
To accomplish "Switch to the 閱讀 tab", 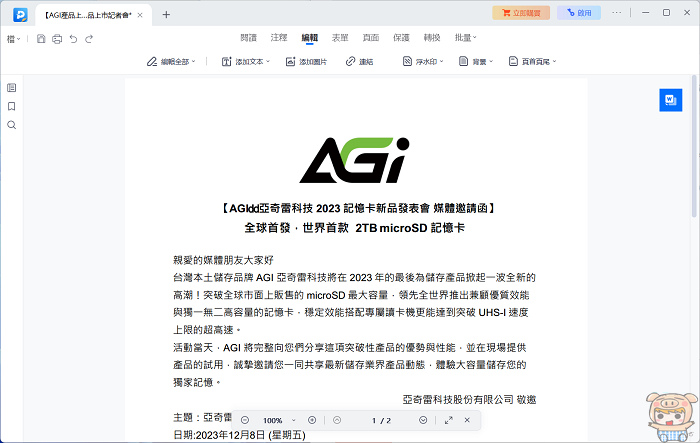I will pos(248,38).
